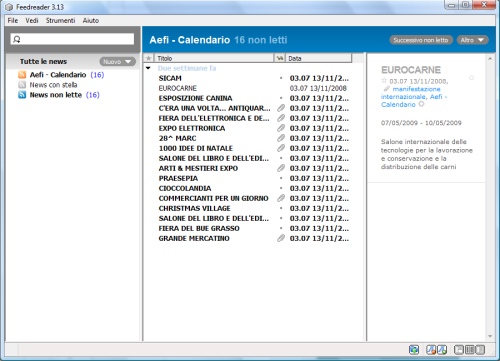Toggle the unread dot on PRAESEPIA row

[281, 178]
